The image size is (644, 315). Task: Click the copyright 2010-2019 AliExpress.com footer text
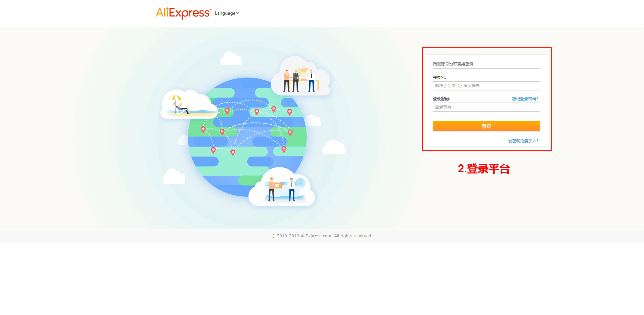pyautogui.click(x=322, y=236)
